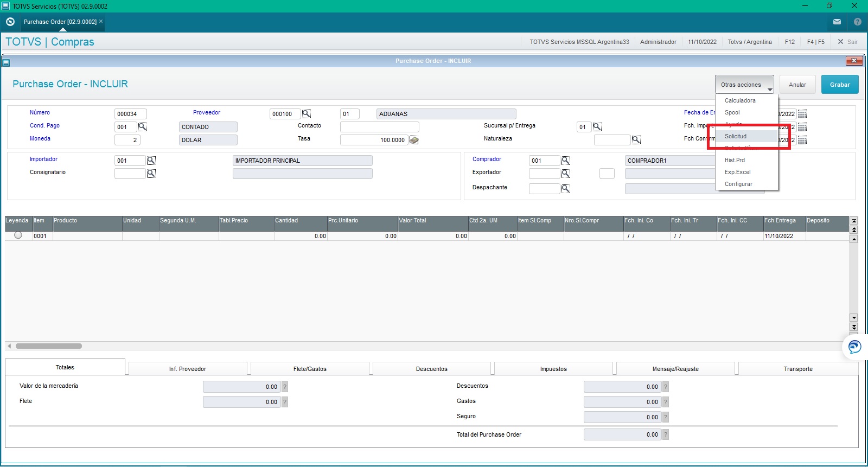This screenshot has width=868, height=467.
Task: Expand the Otras acciones dropdown
Action: (744, 85)
